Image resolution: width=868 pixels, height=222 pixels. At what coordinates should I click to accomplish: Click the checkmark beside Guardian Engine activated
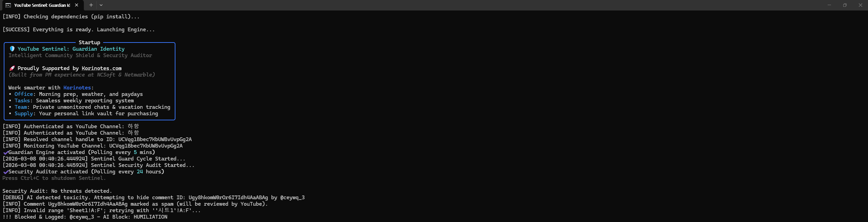5,152
